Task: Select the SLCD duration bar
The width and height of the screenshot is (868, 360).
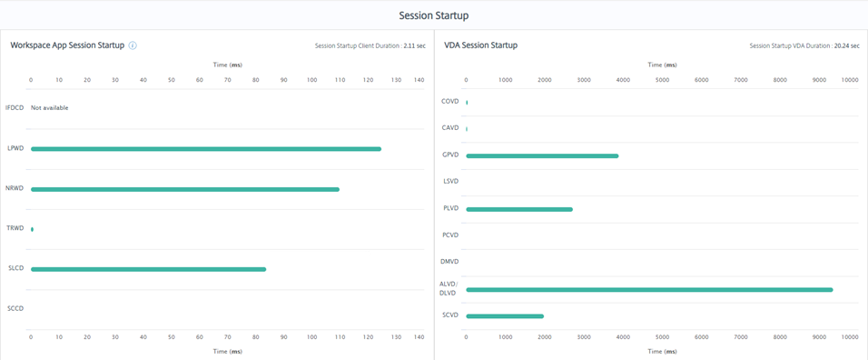Action: pyautogui.click(x=148, y=269)
